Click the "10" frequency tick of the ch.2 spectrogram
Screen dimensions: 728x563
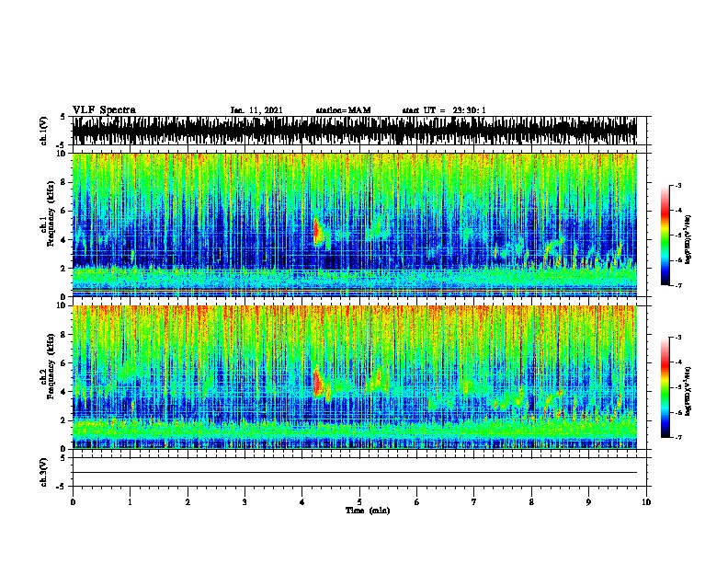click(63, 305)
